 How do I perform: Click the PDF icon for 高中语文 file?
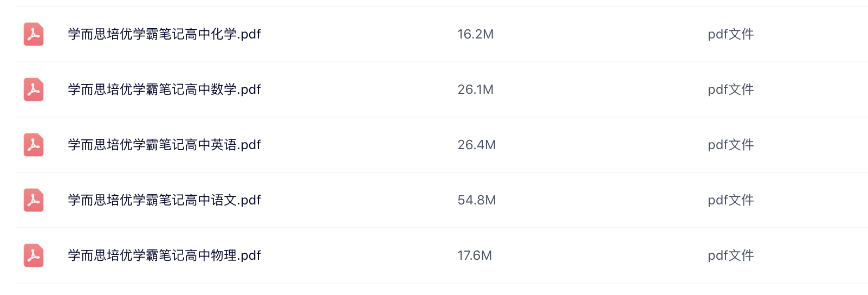click(34, 200)
